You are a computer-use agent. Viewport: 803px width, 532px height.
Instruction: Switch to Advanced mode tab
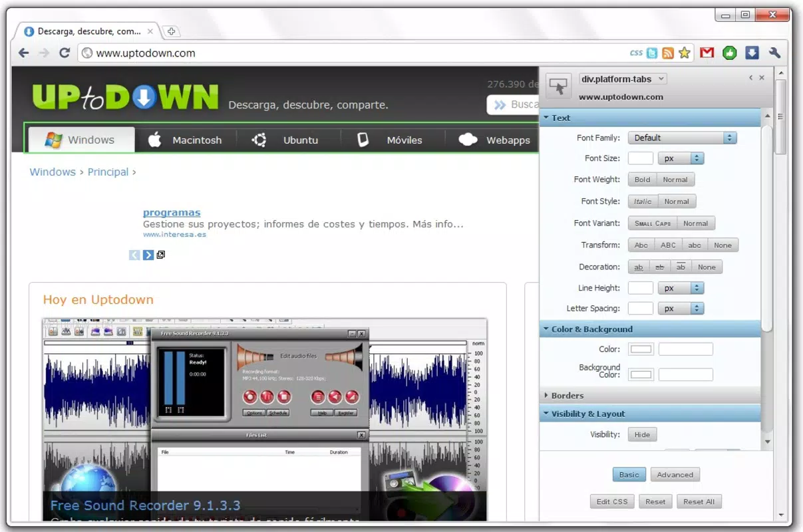click(675, 475)
